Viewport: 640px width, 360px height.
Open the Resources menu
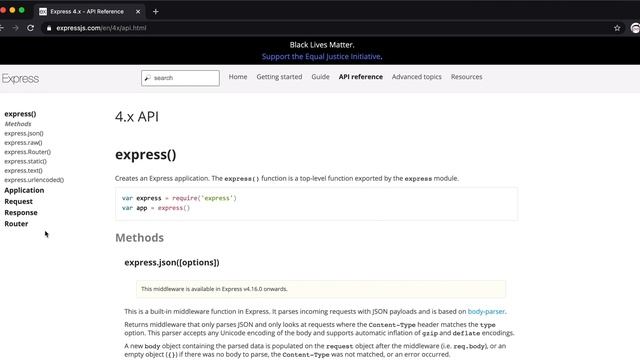tap(467, 77)
